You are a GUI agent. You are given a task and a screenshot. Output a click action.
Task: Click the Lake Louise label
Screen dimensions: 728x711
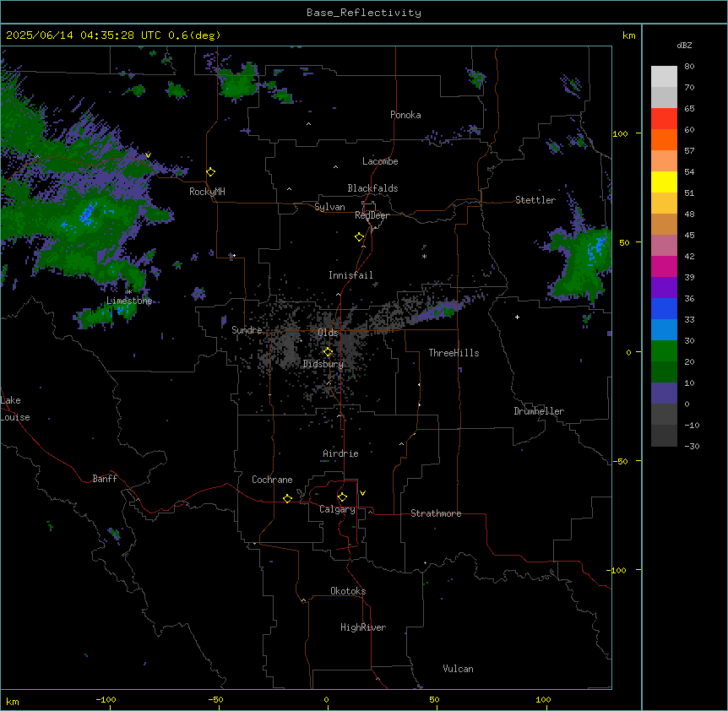(15, 409)
